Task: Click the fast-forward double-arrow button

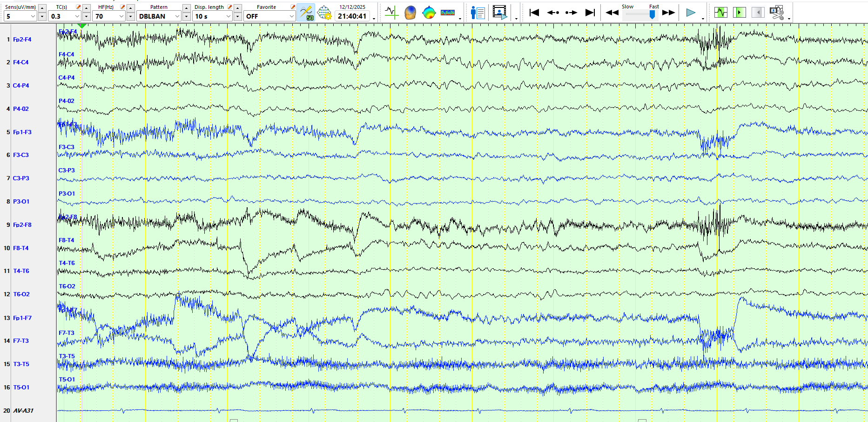Action: (x=668, y=13)
